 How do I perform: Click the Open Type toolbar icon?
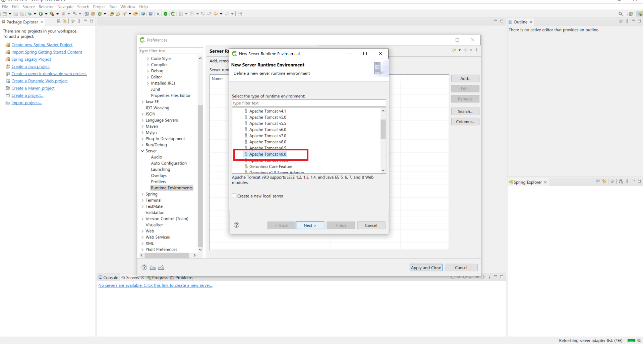pyautogui.click(x=112, y=14)
